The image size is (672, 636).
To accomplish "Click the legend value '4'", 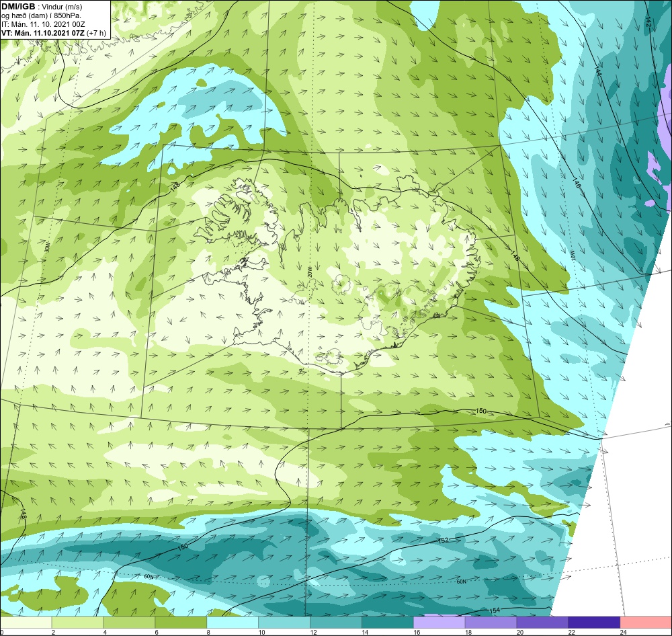I will (105, 632).
